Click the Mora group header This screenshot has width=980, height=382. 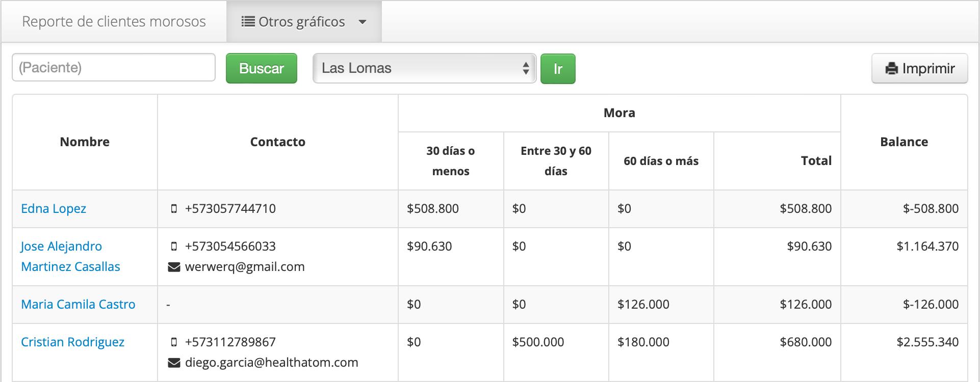pyautogui.click(x=620, y=113)
